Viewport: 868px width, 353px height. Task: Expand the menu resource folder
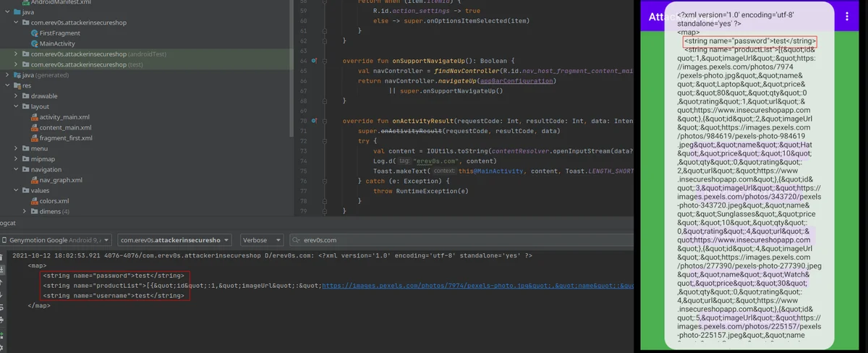click(15, 148)
